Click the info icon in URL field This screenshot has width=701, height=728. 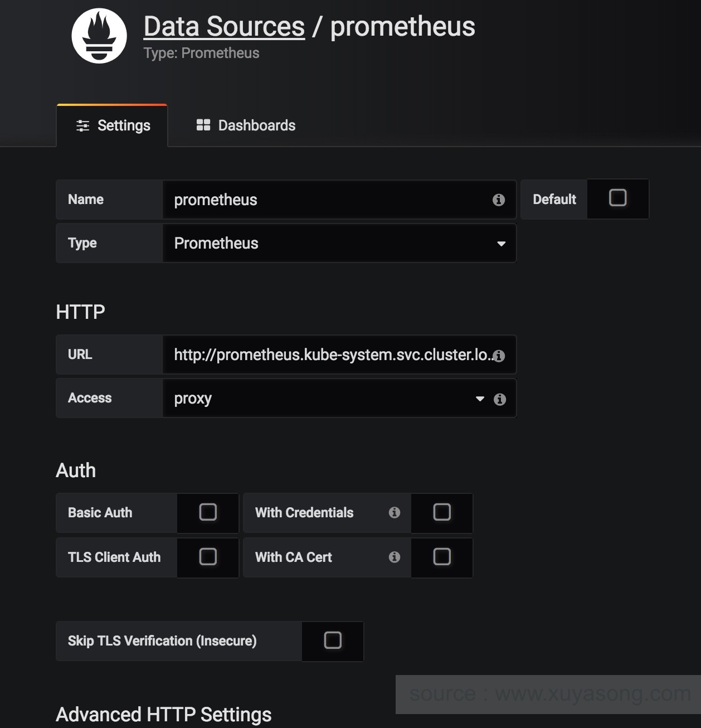pos(499,356)
